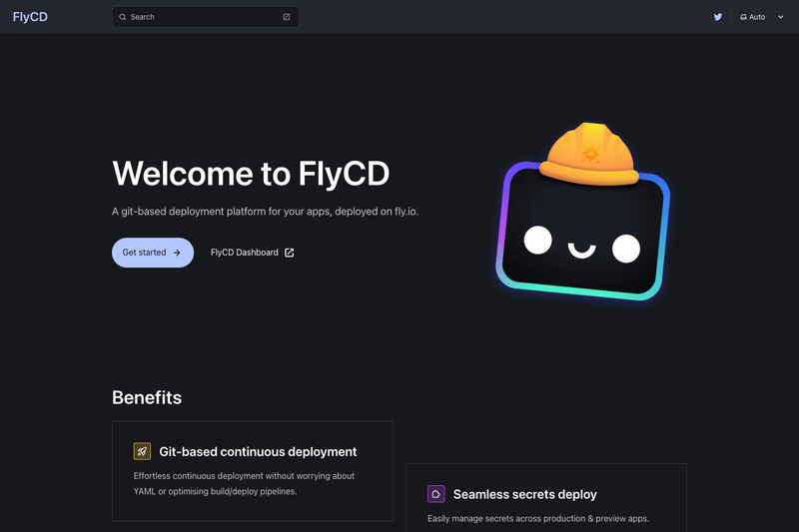Click the purple icon in secrets card
The width and height of the screenshot is (799, 532).
click(436, 494)
